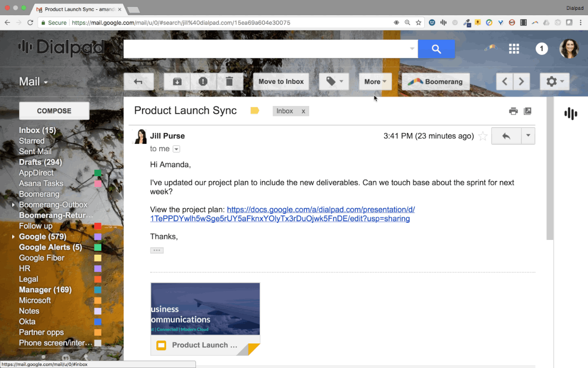
Task: Open the Google apps grid icon
Action: [x=514, y=49]
